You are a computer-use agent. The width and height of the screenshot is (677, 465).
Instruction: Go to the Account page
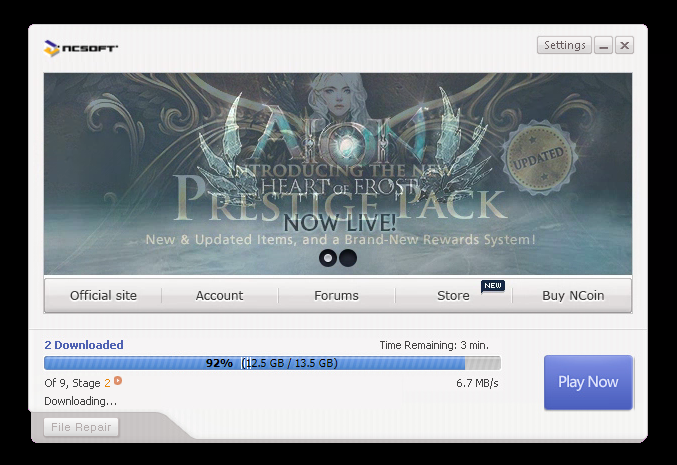point(219,296)
